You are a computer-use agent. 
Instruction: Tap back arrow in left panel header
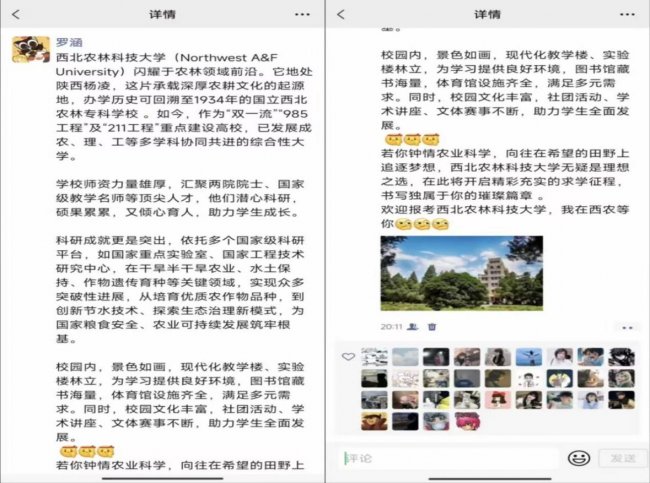coord(16,14)
